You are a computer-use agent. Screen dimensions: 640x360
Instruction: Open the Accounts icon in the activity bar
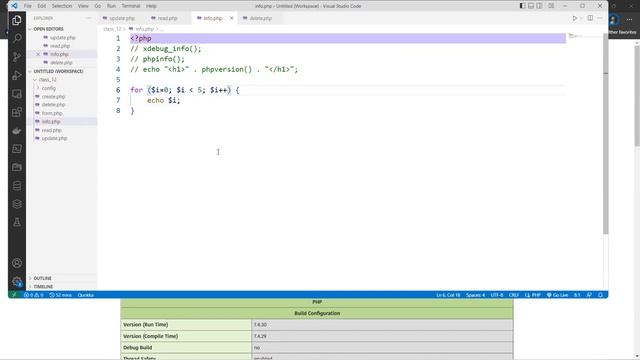[x=17, y=263]
